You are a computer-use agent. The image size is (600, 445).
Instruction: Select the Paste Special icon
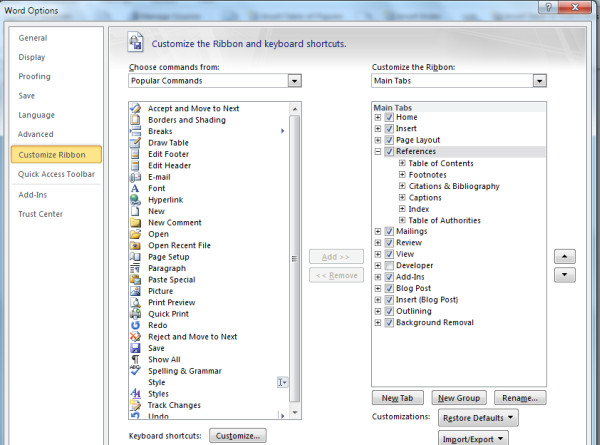[135, 280]
